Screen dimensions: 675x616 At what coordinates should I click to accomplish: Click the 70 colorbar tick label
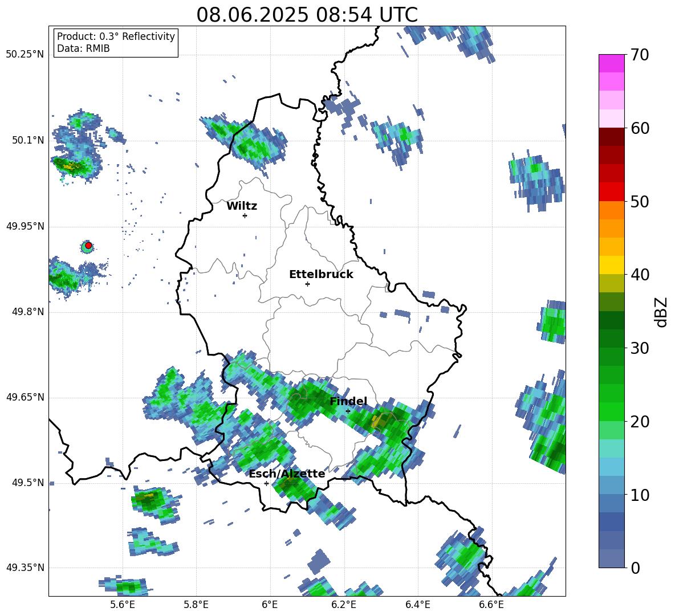(640, 55)
